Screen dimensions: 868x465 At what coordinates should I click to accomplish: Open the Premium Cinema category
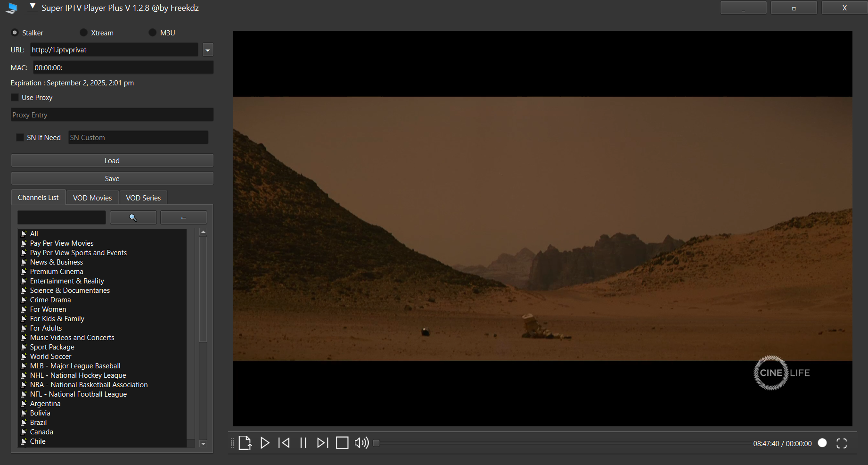point(102,272)
